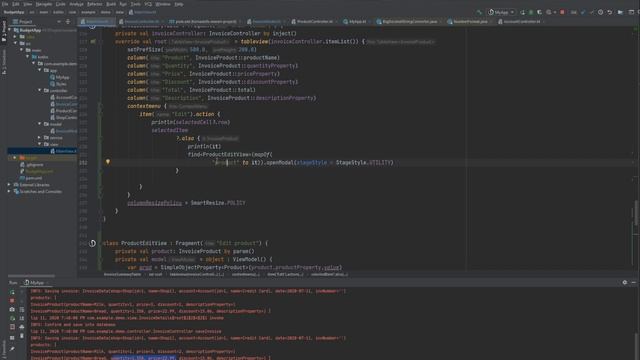This screenshot has width=640, height=360.
Task: Click the red stop icon in Run panel
Action: (12, 301)
